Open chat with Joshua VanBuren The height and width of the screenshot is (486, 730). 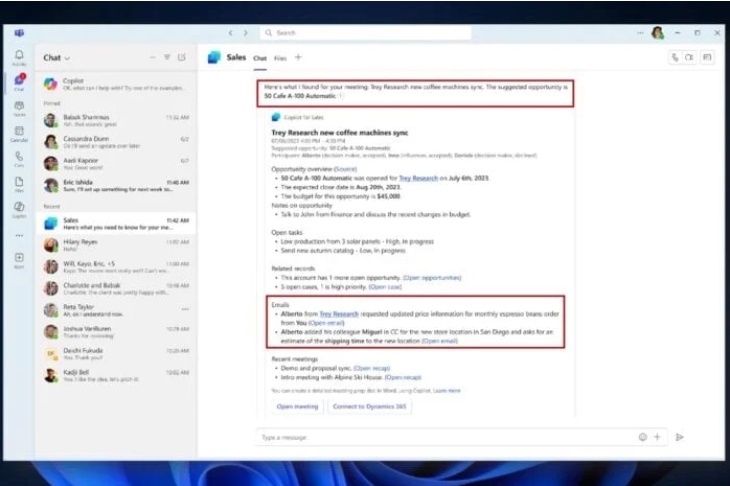(116, 331)
